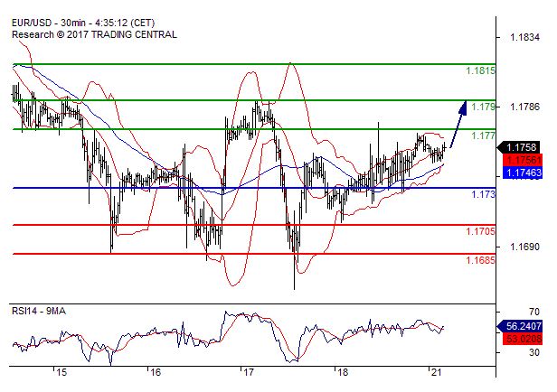Select the 1.1834 price axis label
The width and height of the screenshot is (557, 392).
(524, 37)
